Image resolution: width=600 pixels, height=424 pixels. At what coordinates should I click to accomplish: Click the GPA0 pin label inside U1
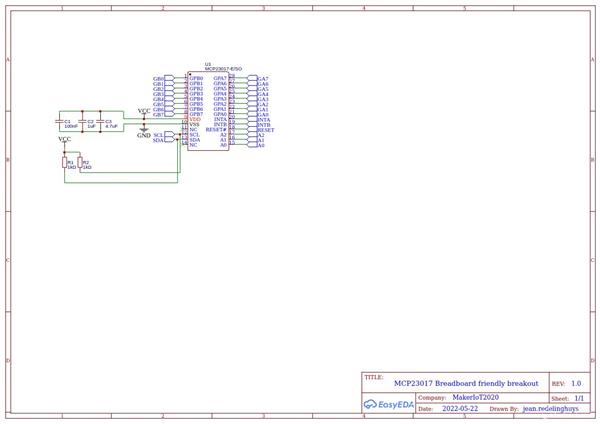[220, 114]
